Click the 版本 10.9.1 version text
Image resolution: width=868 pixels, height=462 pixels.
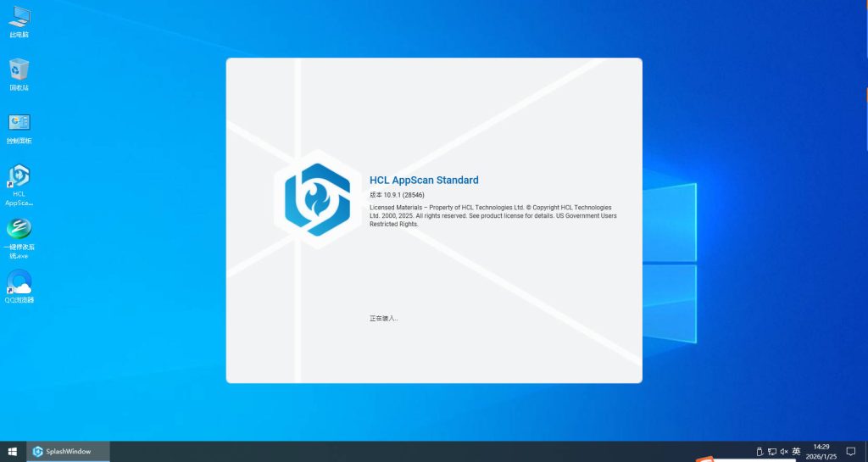(403, 195)
